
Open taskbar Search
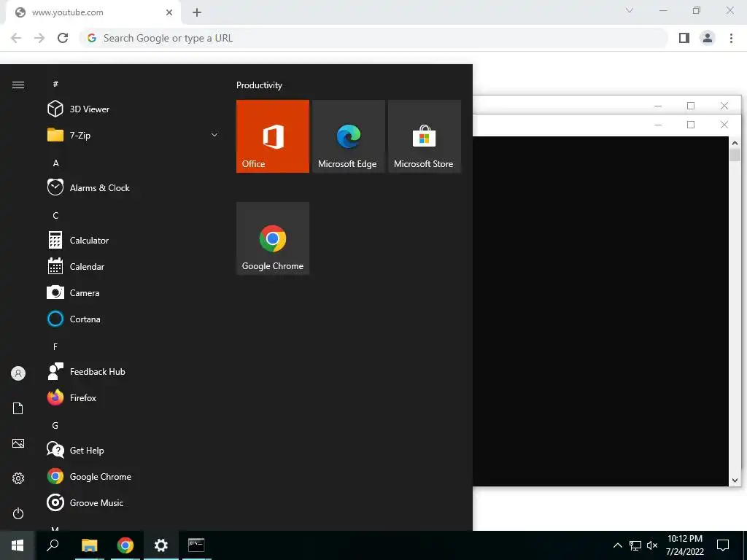click(53, 545)
